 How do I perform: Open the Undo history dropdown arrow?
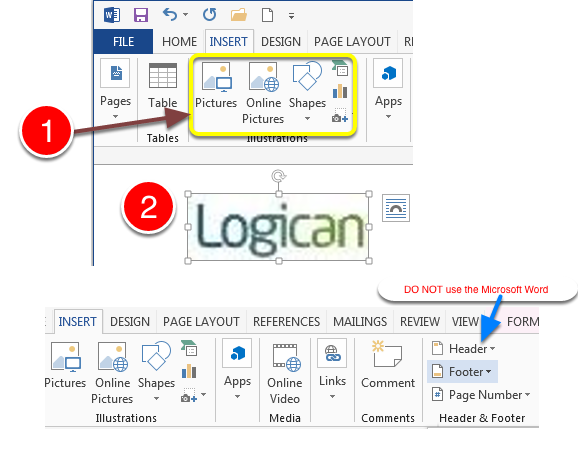(x=185, y=15)
